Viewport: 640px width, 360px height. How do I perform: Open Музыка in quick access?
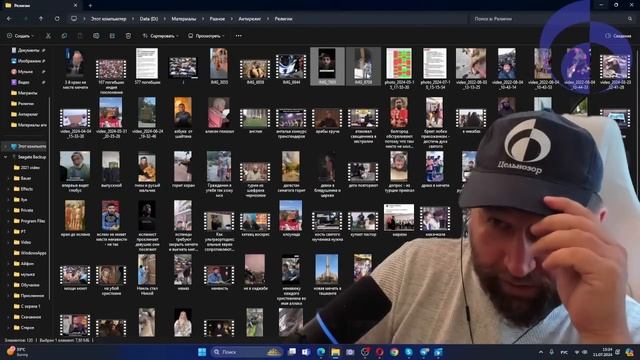[25, 71]
